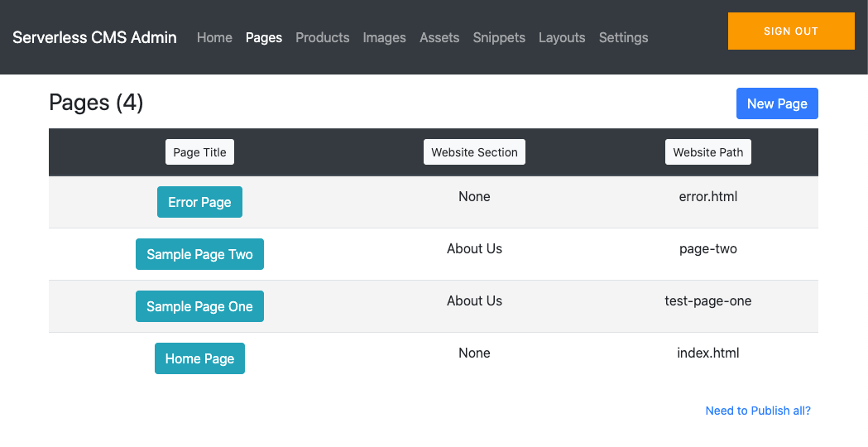Open the Error Page entry

pyautogui.click(x=199, y=202)
